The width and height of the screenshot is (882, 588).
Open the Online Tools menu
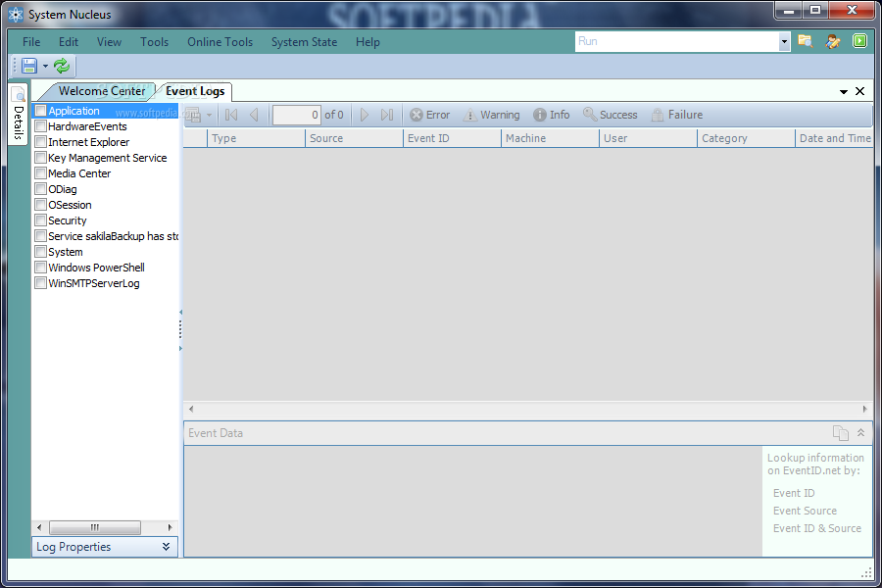coord(220,42)
